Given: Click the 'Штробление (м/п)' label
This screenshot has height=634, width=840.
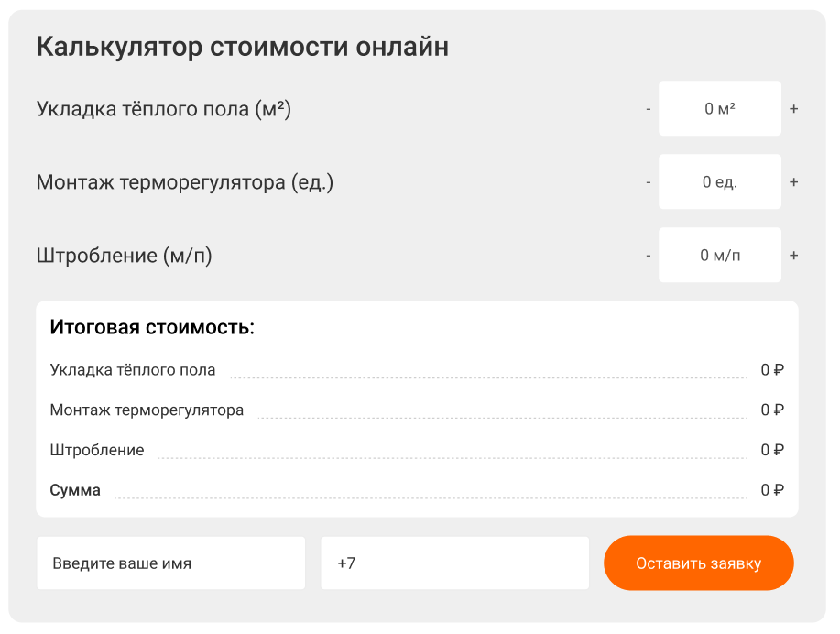Looking at the screenshot, I should (125, 256).
